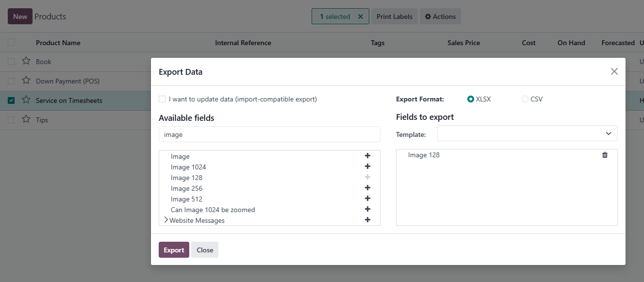Screen dimensions: 644x282
Task: Remove Image 128 using trash icon
Action: pyautogui.click(x=605, y=155)
